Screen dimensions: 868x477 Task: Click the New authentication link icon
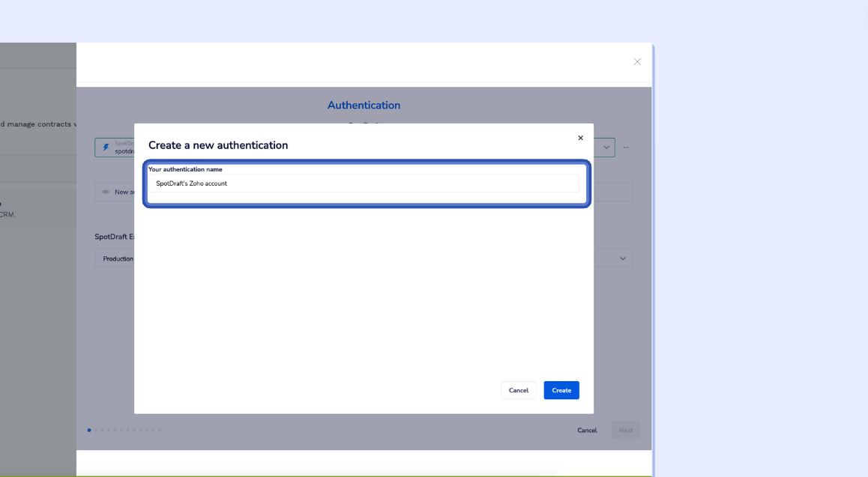click(x=106, y=192)
